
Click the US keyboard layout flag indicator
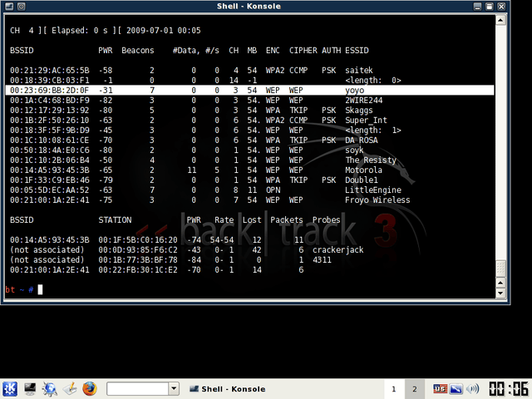coord(440,389)
